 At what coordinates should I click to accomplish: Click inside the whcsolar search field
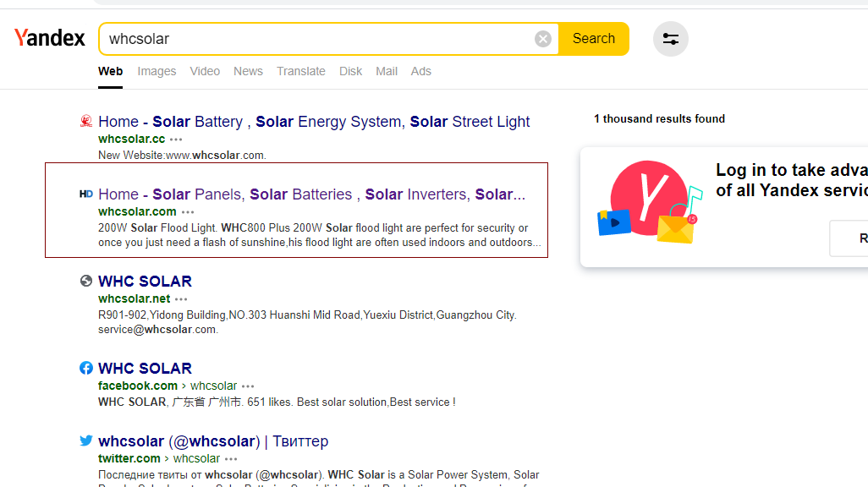[x=321, y=39]
